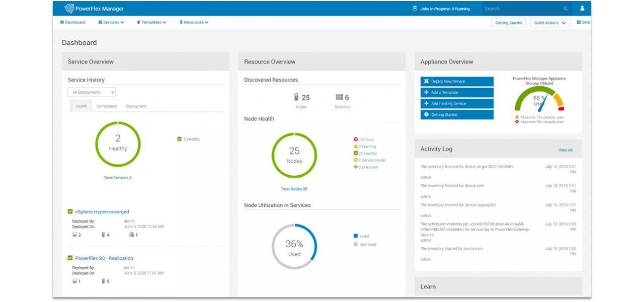Switch to the Health tab
Image resolution: width=644 pixels, height=302 pixels.
coord(81,106)
